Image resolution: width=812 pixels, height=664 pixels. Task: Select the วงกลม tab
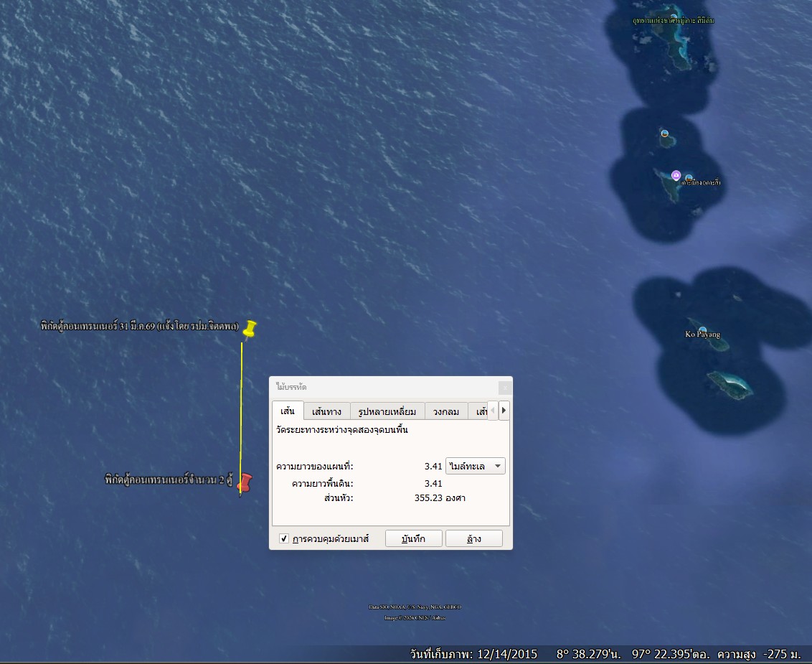[x=445, y=411]
